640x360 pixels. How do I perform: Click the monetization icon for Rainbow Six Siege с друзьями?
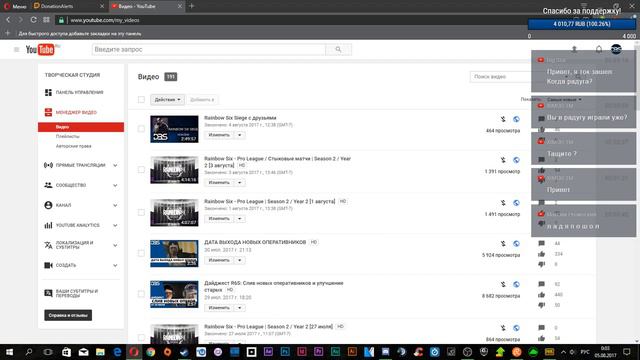(503, 119)
